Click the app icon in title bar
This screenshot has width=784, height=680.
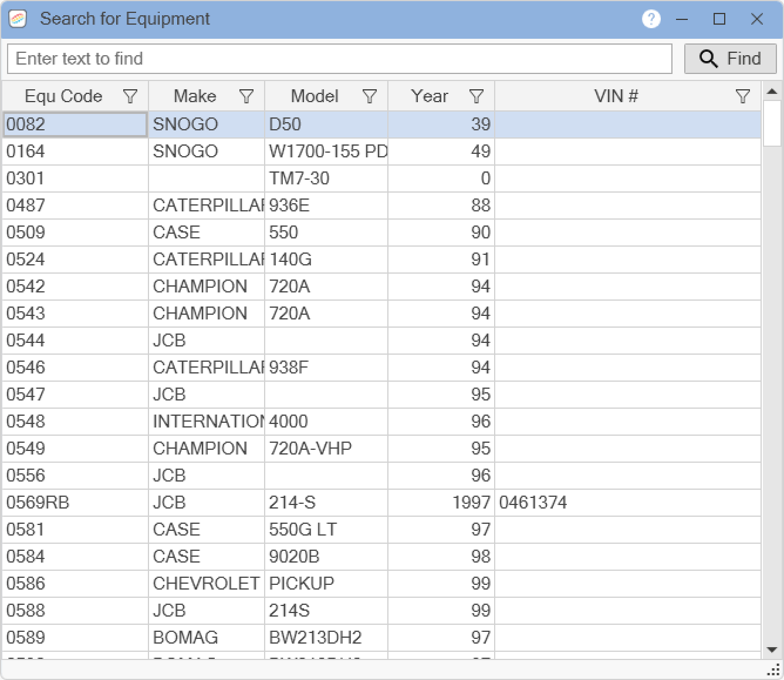click(18, 19)
